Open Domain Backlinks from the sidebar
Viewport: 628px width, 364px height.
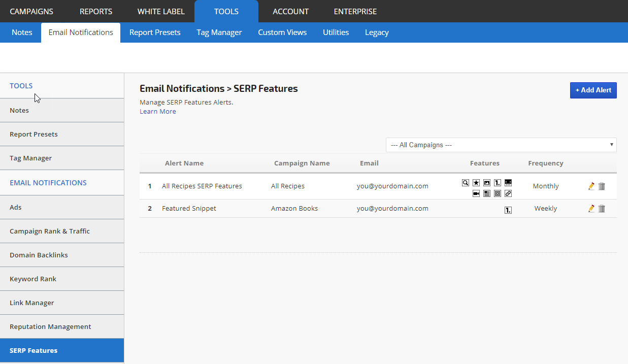coord(39,255)
